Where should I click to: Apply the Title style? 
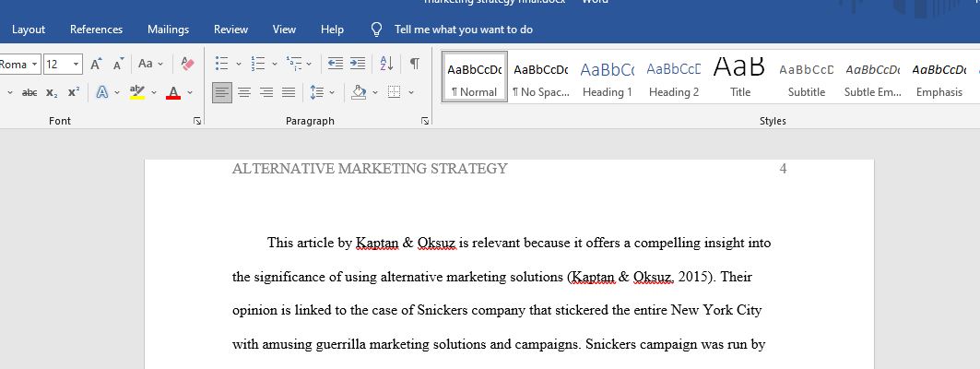740,77
